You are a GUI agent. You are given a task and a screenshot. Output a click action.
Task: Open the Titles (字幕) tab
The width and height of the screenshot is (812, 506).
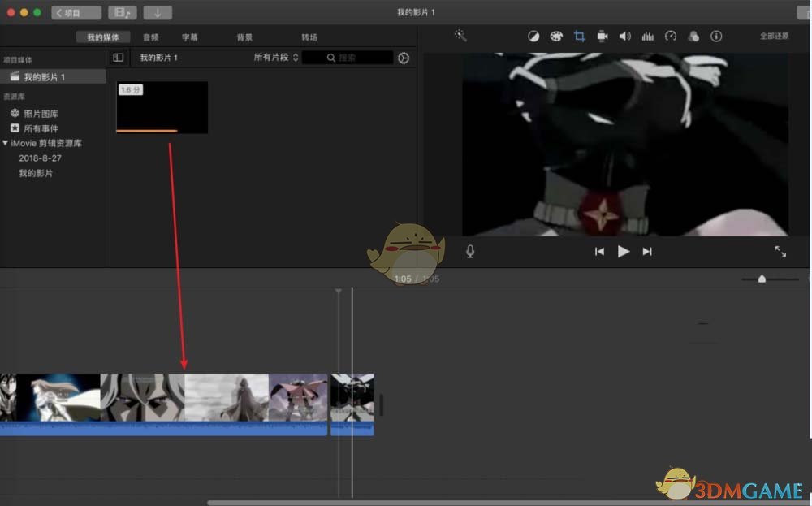point(189,37)
